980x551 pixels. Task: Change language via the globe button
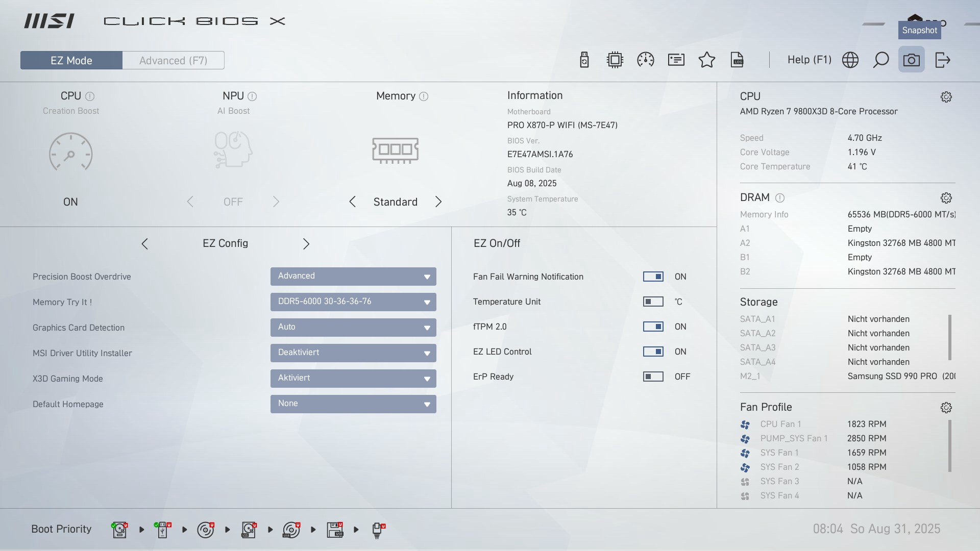click(x=850, y=60)
